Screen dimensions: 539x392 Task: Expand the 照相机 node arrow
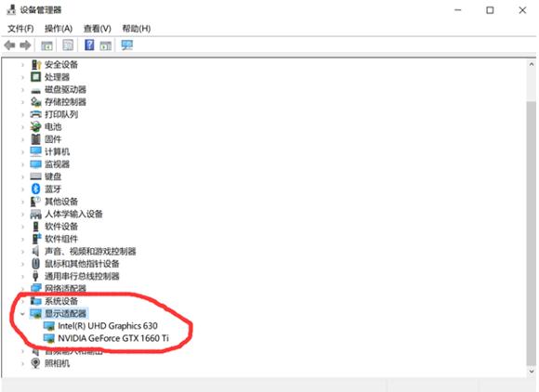(x=22, y=363)
